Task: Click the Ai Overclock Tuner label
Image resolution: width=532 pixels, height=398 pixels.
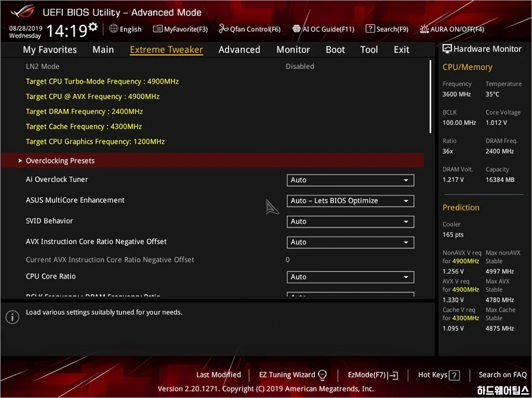Action: click(x=57, y=180)
